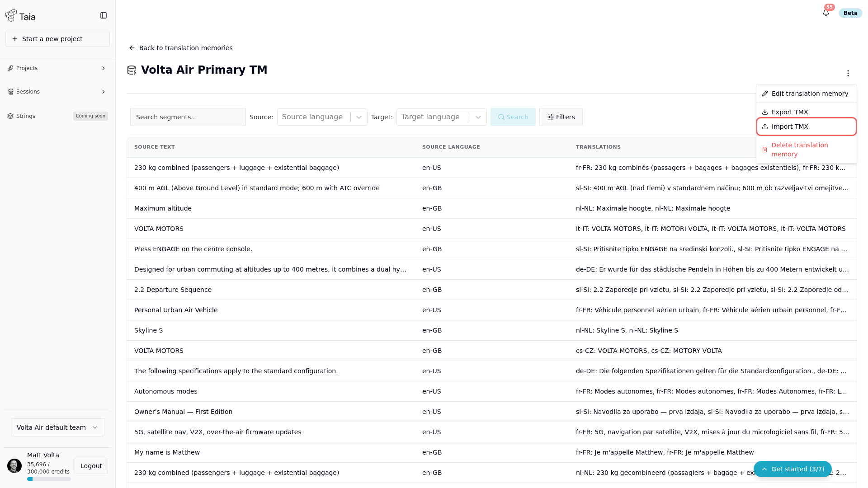Click the TRANSLATIONS column header
Screen dimensions: 868x488
[x=598, y=147]
